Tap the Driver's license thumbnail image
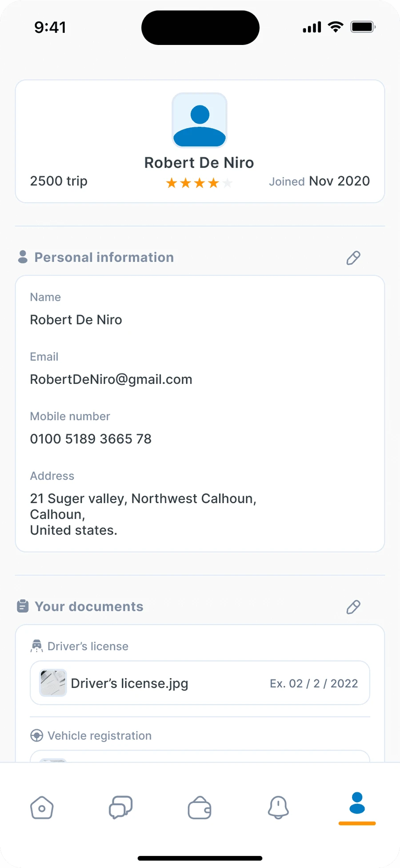Viewport: 400px width, 868px height. coord(53,683)
